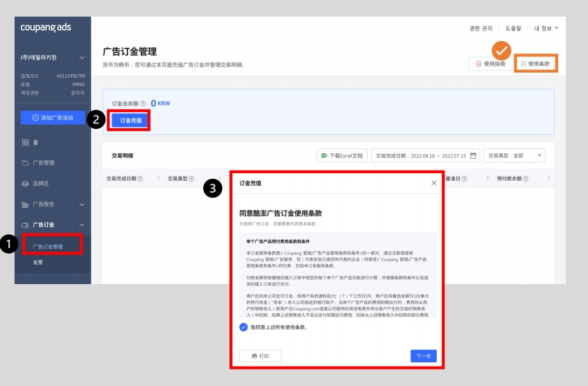Open 권한 관리 in top bar
The height and width of the screenshot is (386, 588).
481,28
